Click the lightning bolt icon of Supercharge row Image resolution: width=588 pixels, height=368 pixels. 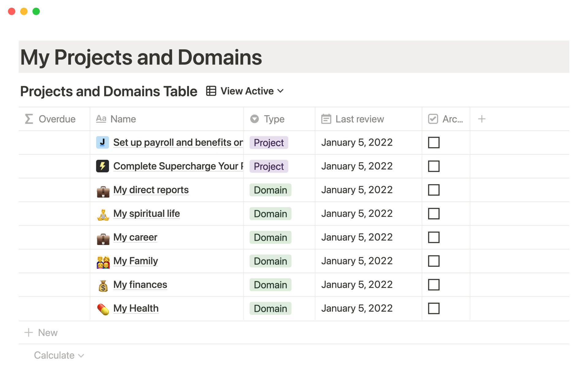point(103,166)
